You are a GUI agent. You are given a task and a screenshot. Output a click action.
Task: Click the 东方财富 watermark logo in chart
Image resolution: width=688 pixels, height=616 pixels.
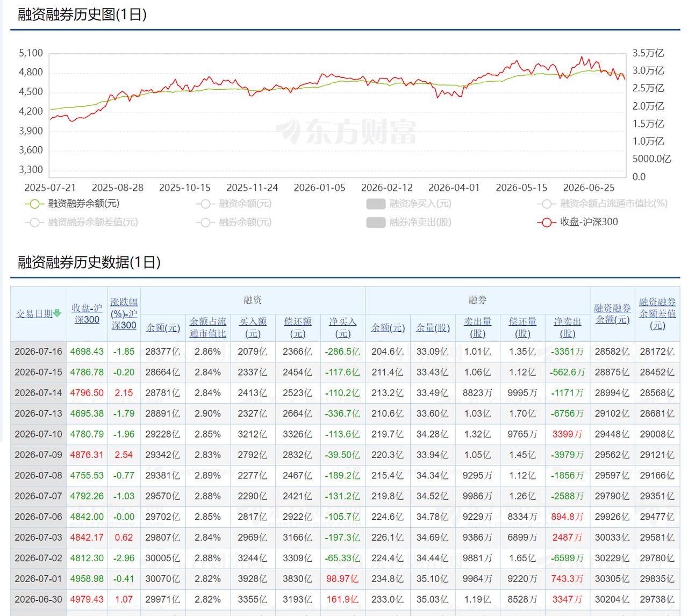(346, 131)
